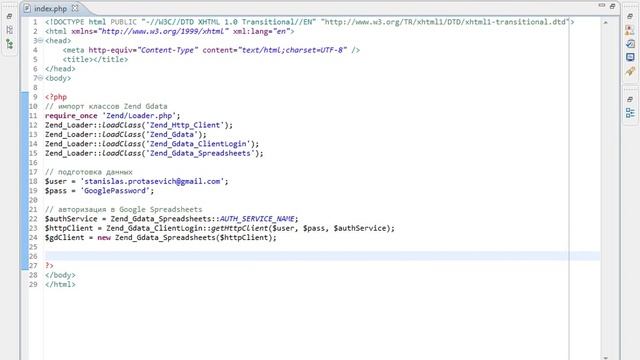The width and height of the screenshot is (640, 360).
Task: Click the stanislas.protasevich@gmail.com string
Action: click(x=152, y=182)
